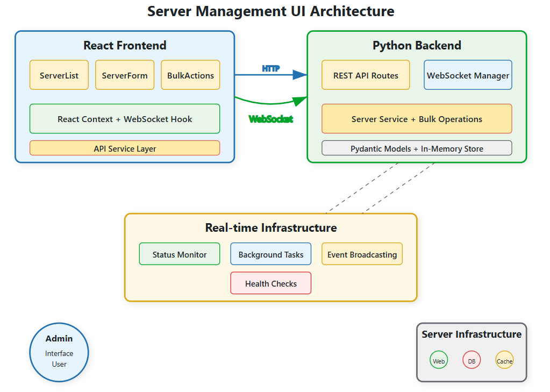Click the Health Checks box
This screenshot has height=392, width=550.
click(271, 283)
